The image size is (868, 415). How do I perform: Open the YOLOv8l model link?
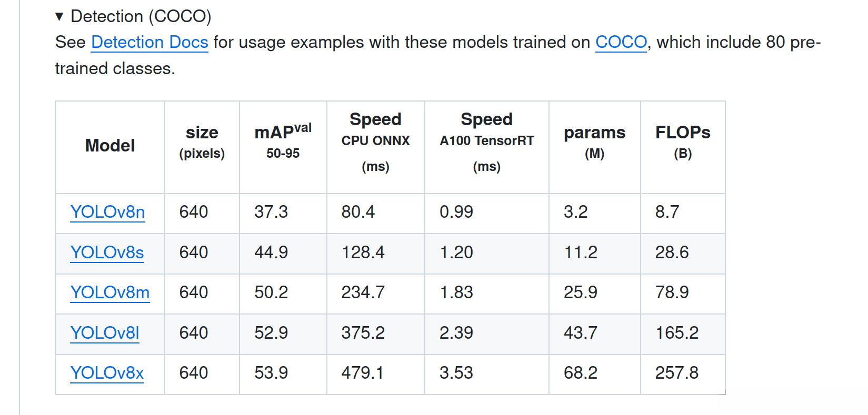(x=105, y=333)
